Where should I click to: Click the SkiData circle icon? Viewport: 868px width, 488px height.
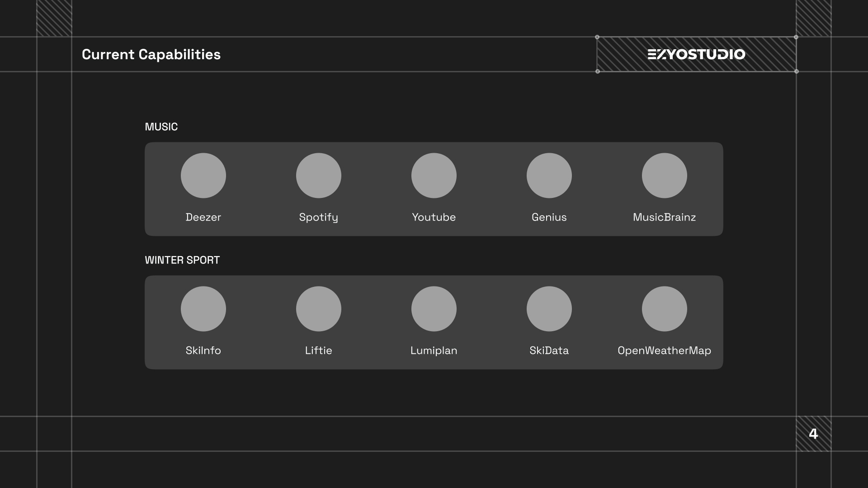(549, 309)
